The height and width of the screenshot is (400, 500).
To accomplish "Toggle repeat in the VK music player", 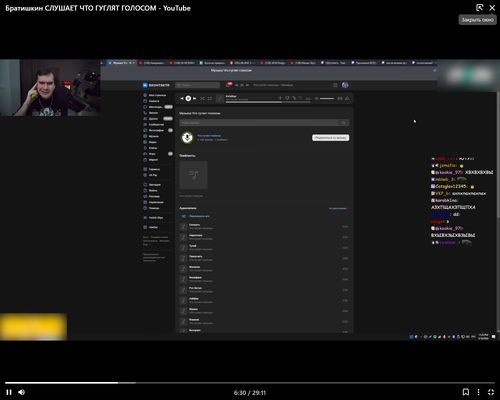I will 210,98.
